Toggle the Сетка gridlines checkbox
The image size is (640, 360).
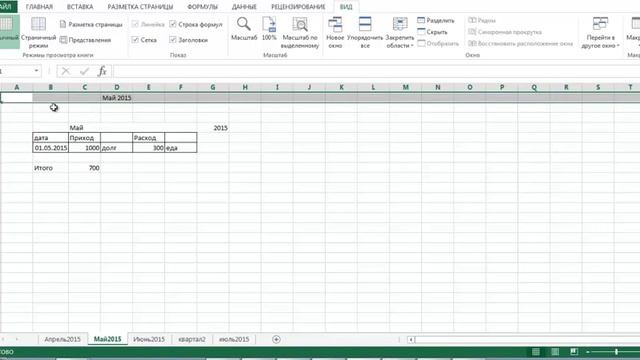coord(135,40)
